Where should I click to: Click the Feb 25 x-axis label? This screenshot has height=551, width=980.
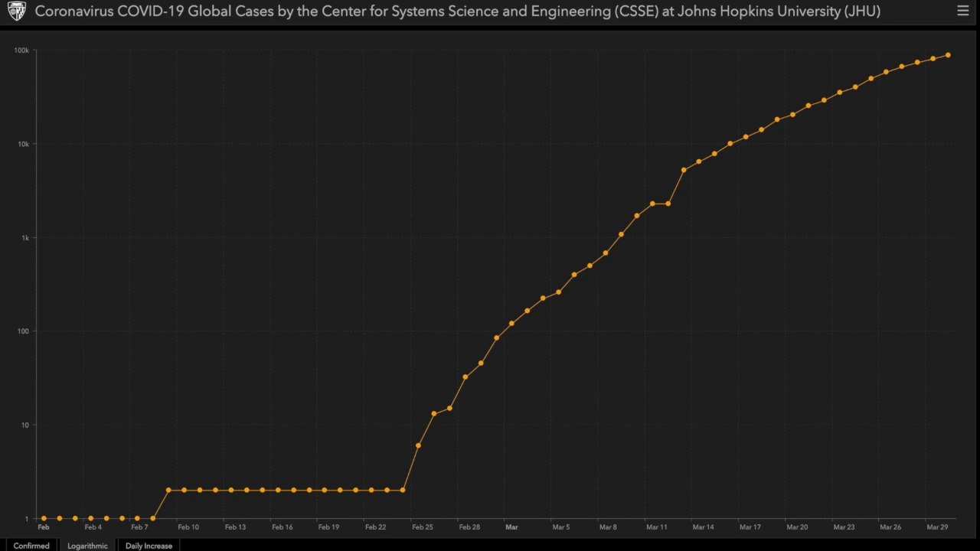click(x=423, y=527)
